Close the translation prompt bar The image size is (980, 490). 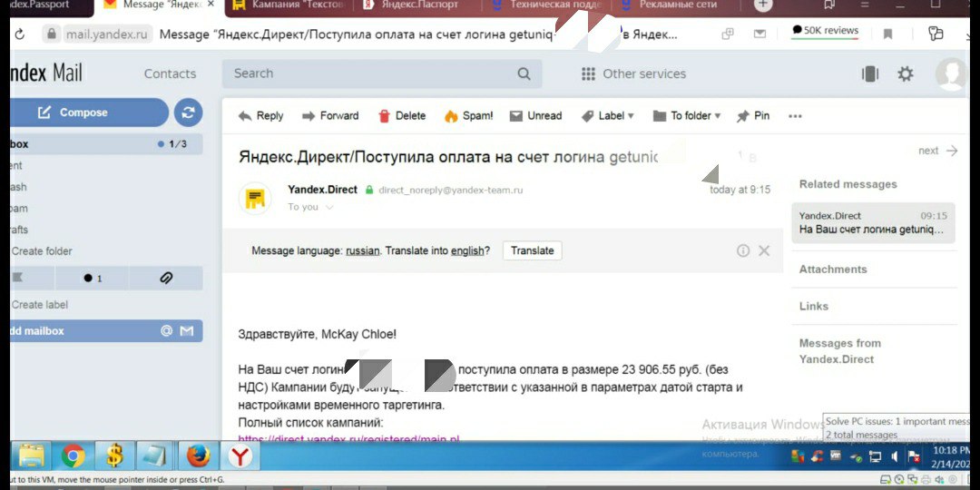click(764, 250)
